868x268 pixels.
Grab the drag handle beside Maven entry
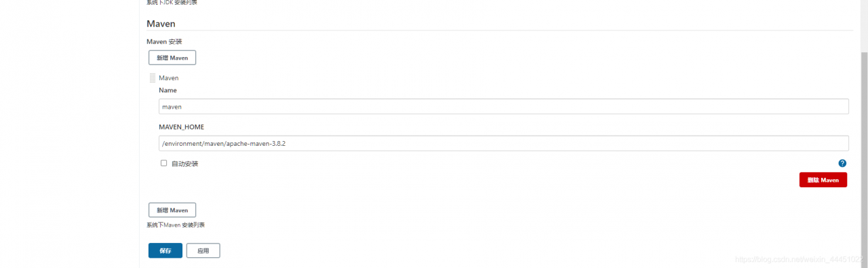click(x=153, y=78)
